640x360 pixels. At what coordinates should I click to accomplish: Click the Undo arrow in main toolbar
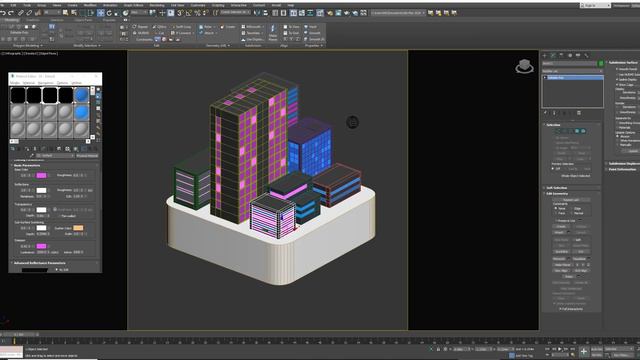(2, 13)
